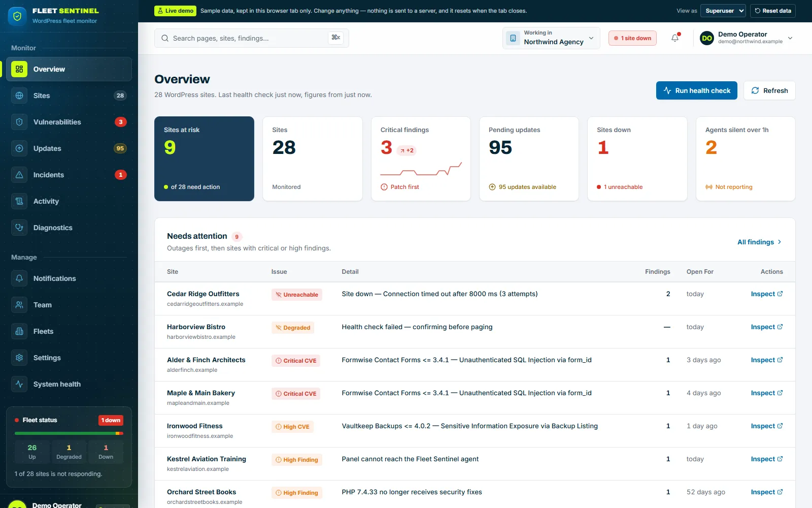The image size is (812, 508).
Task: Click the 1 down fleet status badge
Action: (111, 420)
